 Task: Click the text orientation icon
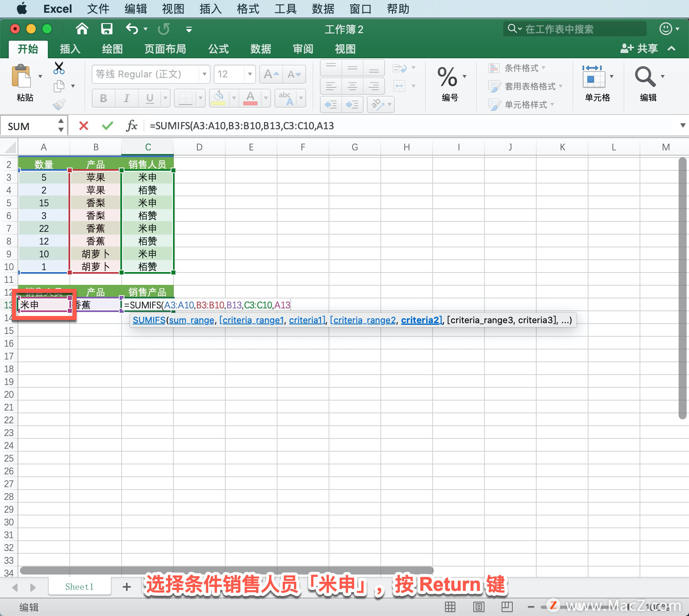[377, 105]
